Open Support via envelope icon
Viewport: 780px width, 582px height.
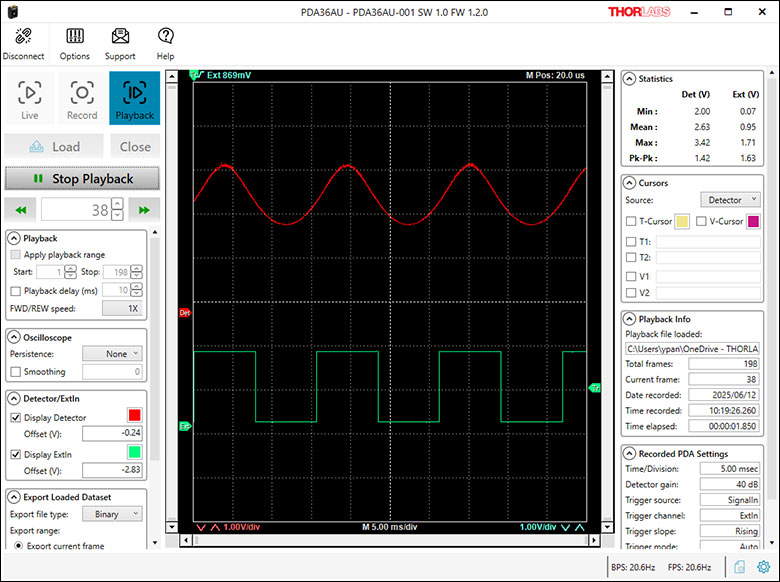(x=120, y=37)
